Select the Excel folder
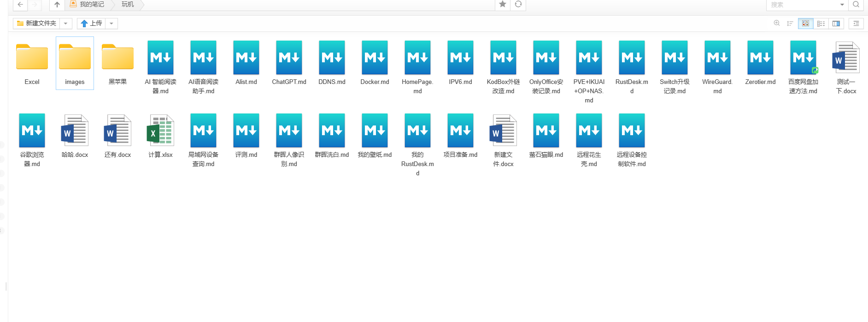The image size is (868, 322). (32, 63)
